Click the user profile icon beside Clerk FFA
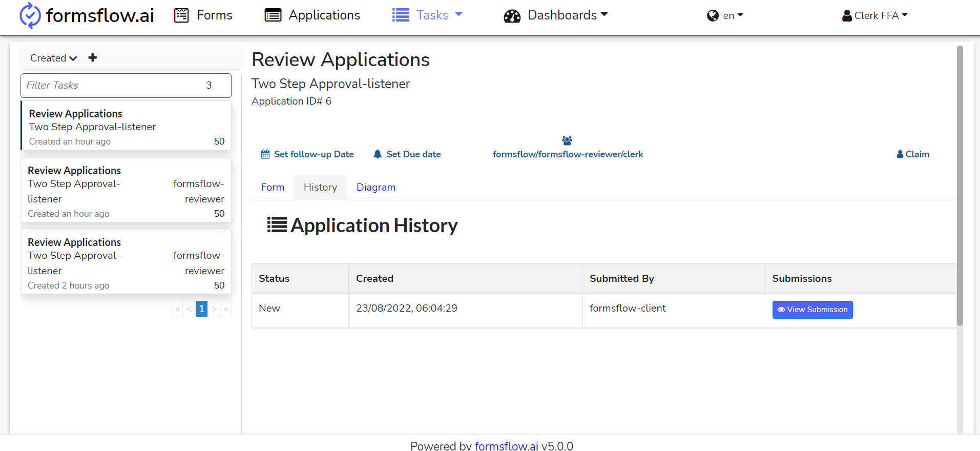This screenshot has height=451, width=980. (847, 16)
